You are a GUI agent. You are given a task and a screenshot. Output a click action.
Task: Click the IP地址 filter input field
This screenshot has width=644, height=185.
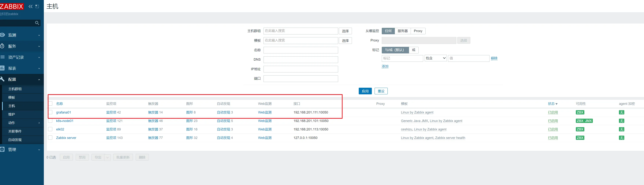click(x=301, y=69)
